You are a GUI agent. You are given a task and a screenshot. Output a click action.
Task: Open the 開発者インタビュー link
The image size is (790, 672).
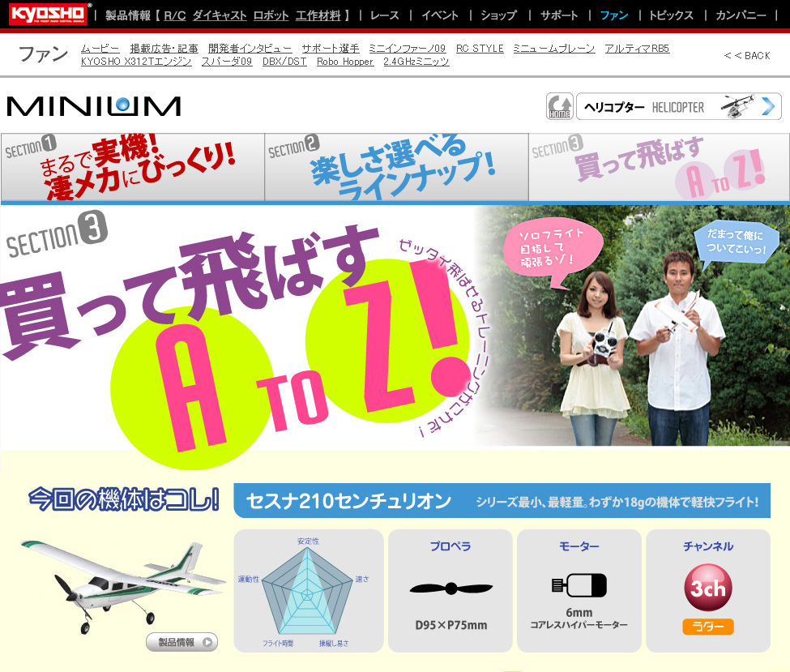(x=250, y=49)
